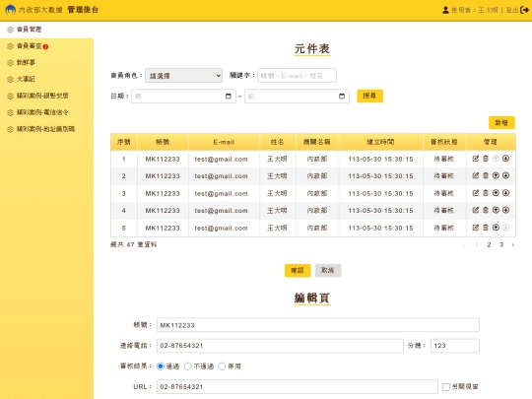Move row 1 down with arrow icon
Viewport: 532px width, 399px height.
[505, 159]
